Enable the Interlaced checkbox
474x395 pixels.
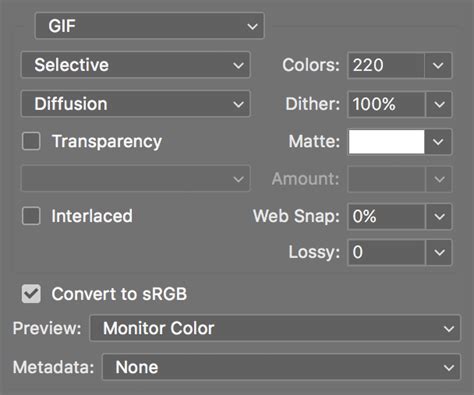(31, 216)
